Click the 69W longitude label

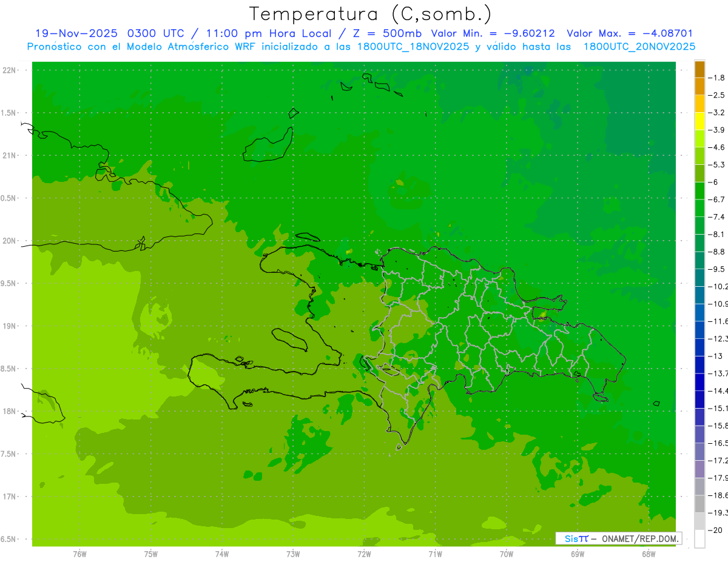coord(578,554)
